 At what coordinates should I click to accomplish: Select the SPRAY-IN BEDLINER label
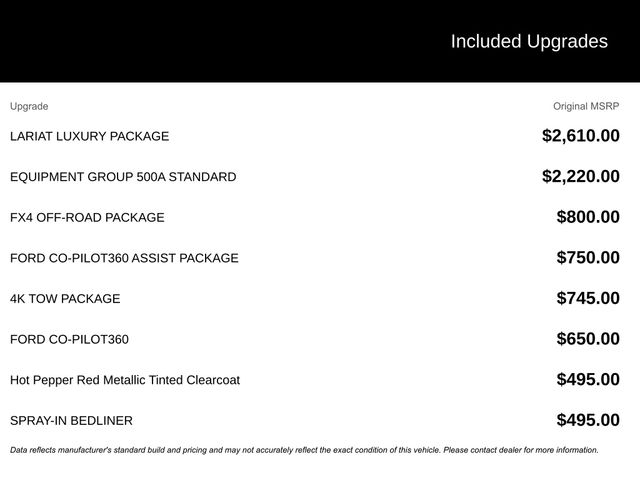pos(71,421)
